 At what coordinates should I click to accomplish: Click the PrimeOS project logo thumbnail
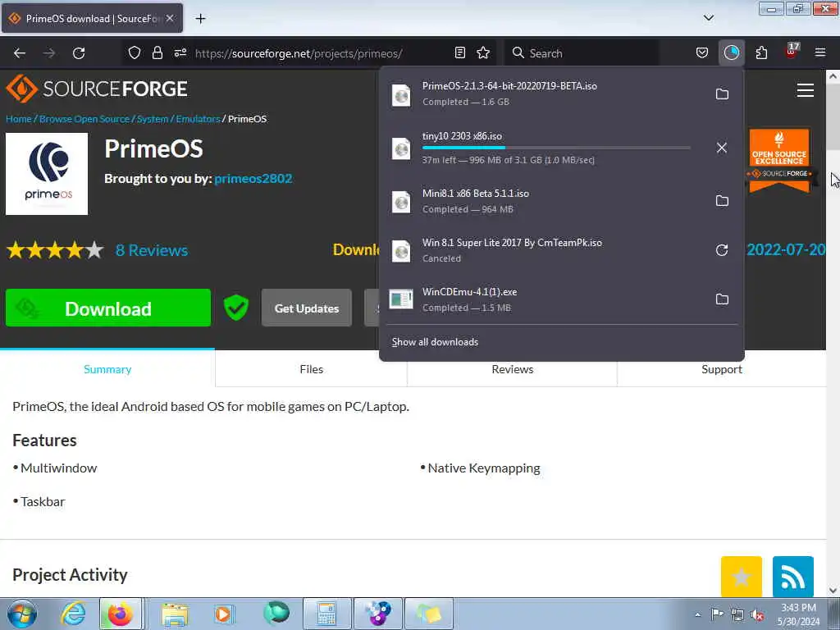(47, 174)
